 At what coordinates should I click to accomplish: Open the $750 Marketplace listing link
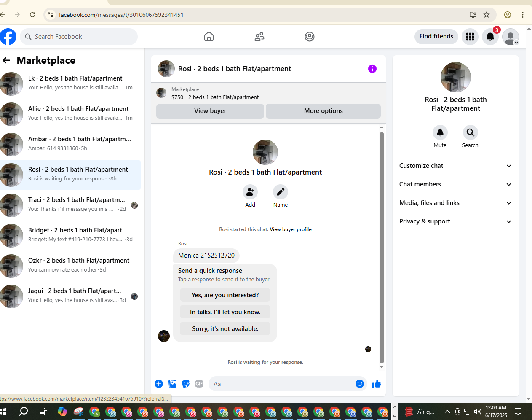pyautogui.click(x=215, y=97)
